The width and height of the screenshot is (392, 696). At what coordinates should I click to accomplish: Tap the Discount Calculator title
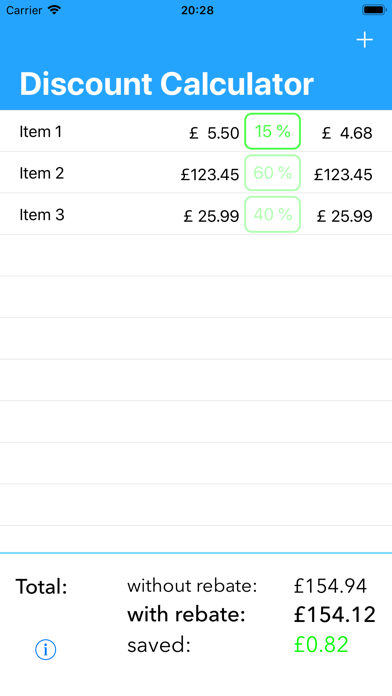pyautogui.click(x=166, y=84)
